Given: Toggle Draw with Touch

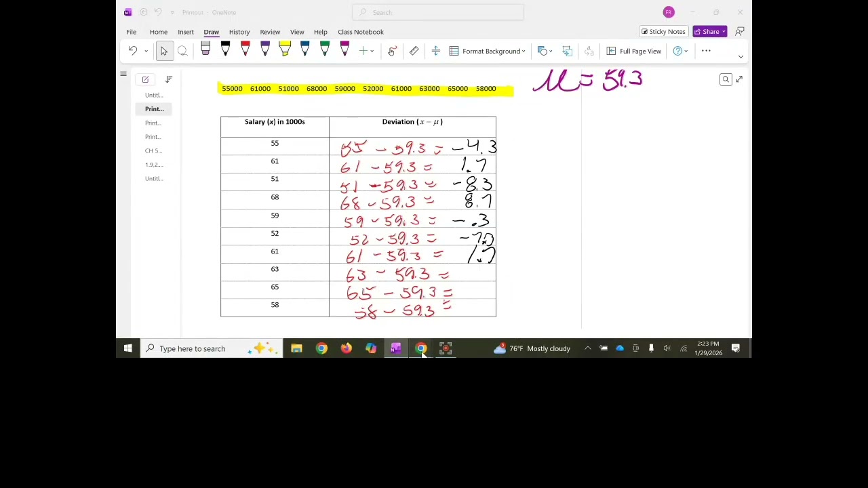Looking at the screenshot, I should 392,51.
